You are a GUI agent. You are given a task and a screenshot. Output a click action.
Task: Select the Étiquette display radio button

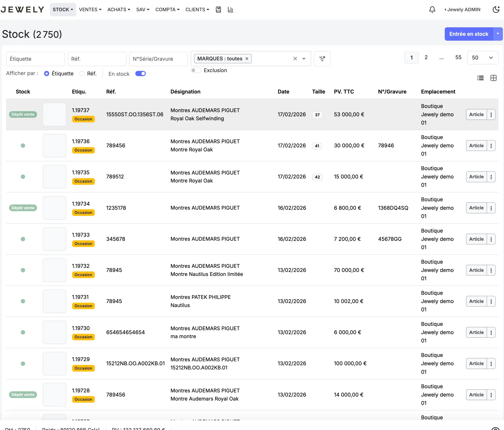(46, 74)
